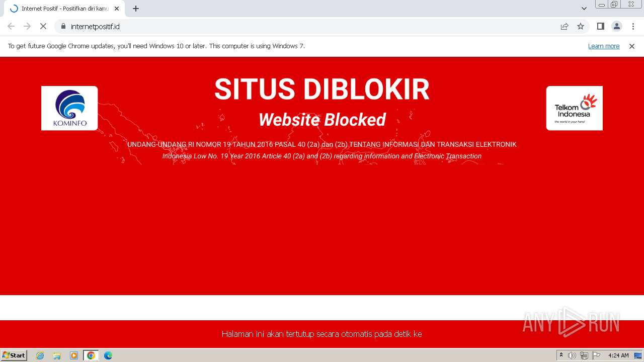
Task: Click the 4:24 AM clock
Action: (x=618, y=355)
